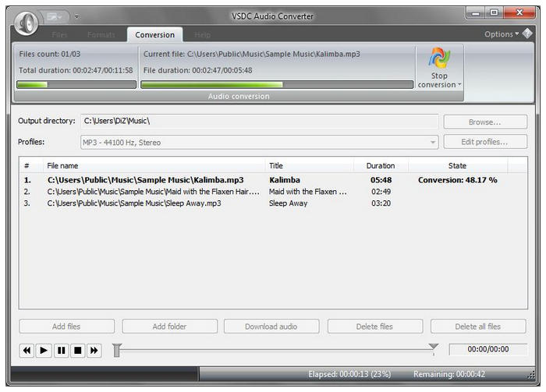
Task: Click the Delete all files button
Action: 477,327
